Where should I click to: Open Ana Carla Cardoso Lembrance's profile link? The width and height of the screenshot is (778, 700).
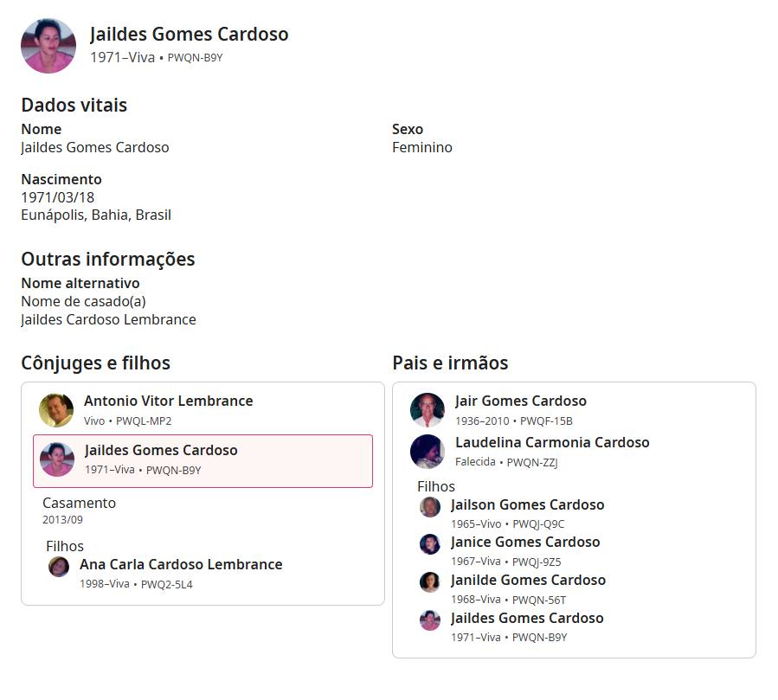click(181, 564)
